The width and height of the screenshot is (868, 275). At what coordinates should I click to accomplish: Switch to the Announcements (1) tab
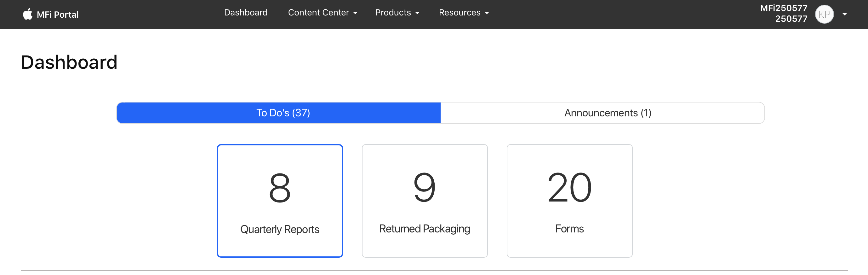[602, 113]
